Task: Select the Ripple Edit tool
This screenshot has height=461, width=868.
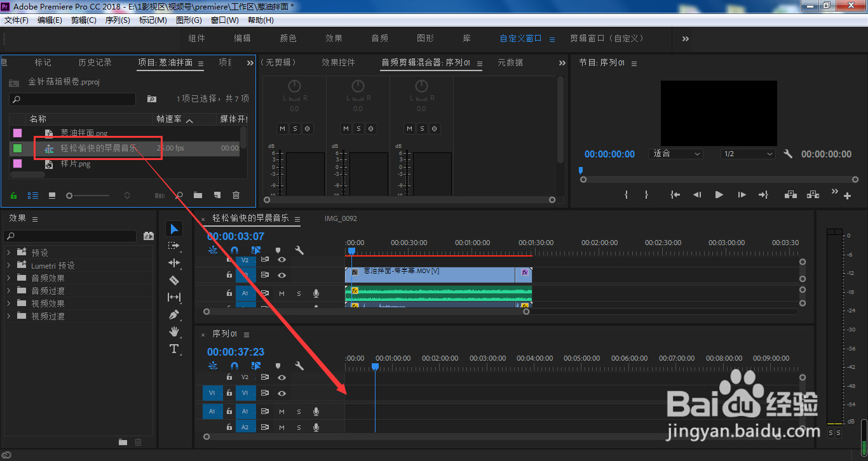Action: tap(174, 263)
